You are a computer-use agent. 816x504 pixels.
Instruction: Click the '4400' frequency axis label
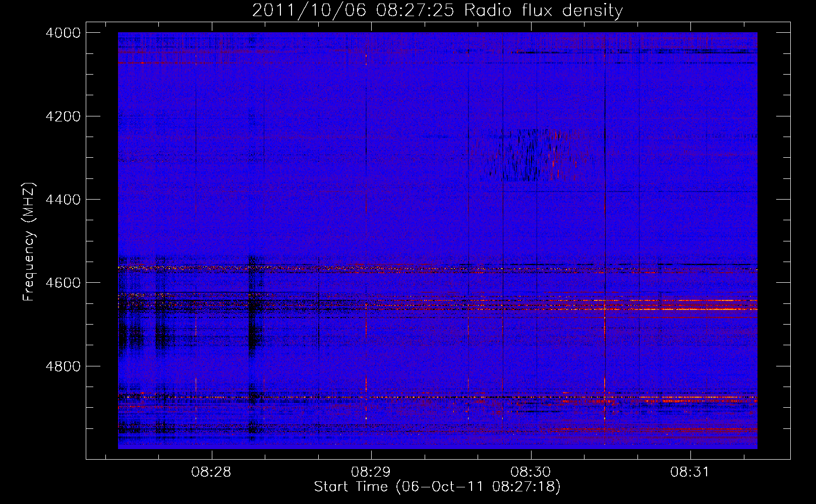point(63,200)
